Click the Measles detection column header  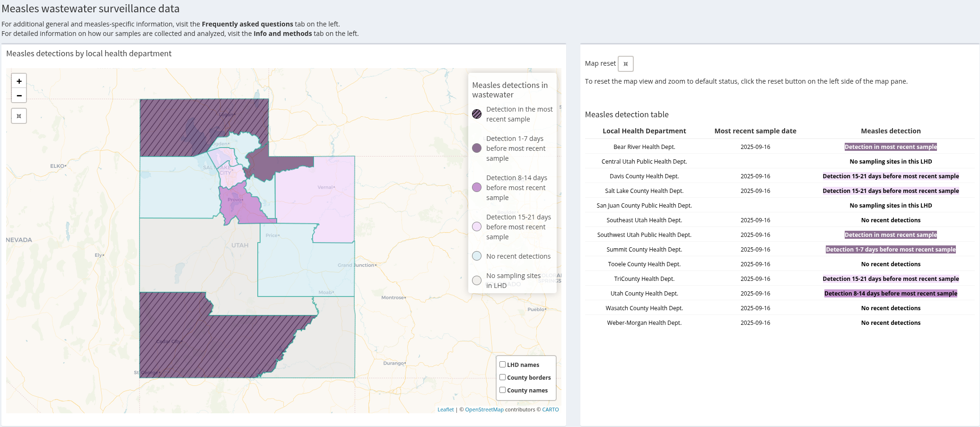point(890,131)
